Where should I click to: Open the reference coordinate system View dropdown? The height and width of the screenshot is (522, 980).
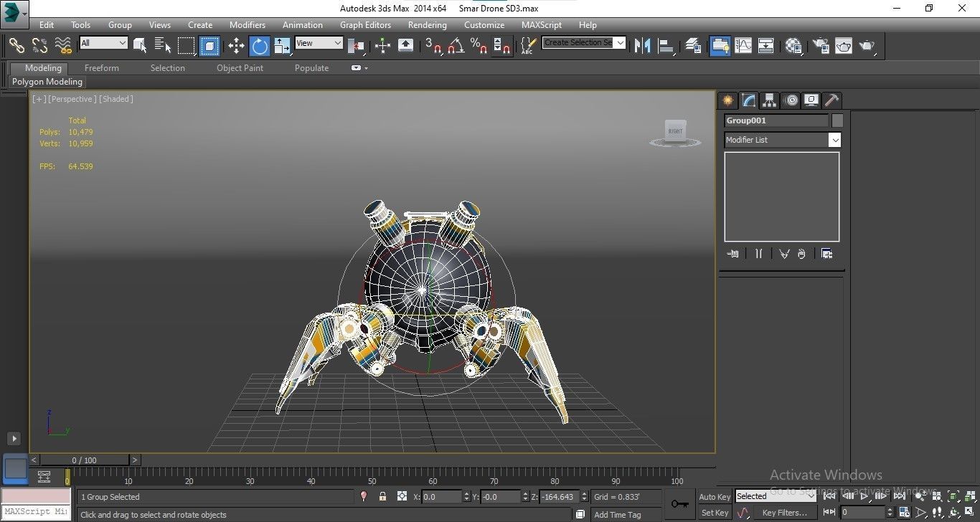(319, 43)
